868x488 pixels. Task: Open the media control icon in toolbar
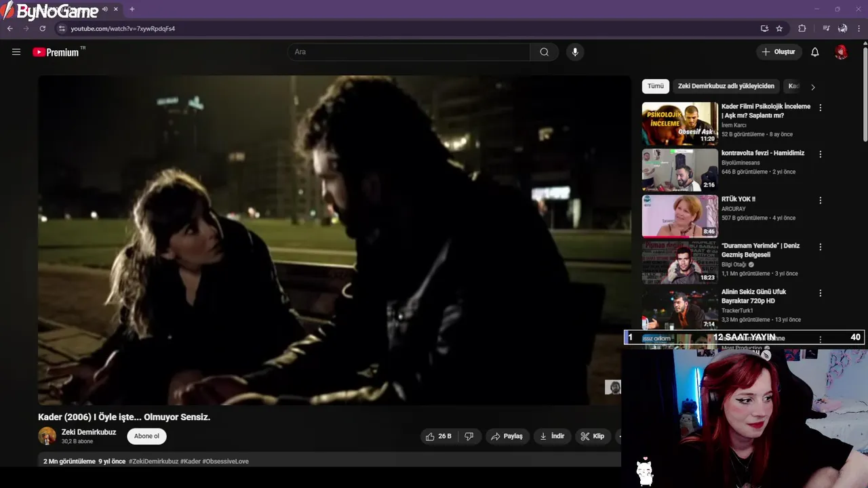point(826,28)
